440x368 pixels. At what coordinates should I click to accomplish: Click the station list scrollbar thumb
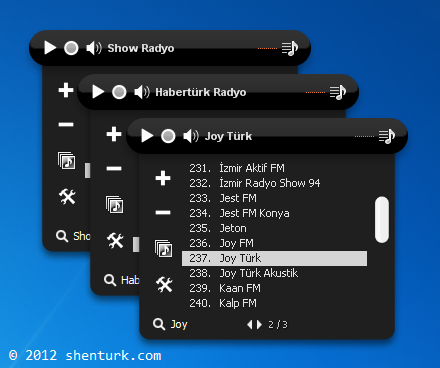pos(382,219)
